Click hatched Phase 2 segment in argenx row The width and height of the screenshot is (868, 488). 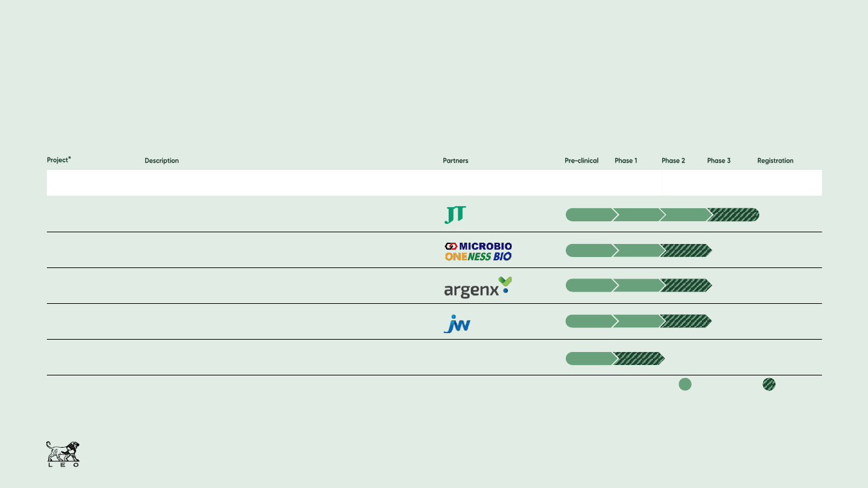tap(686, 285)
